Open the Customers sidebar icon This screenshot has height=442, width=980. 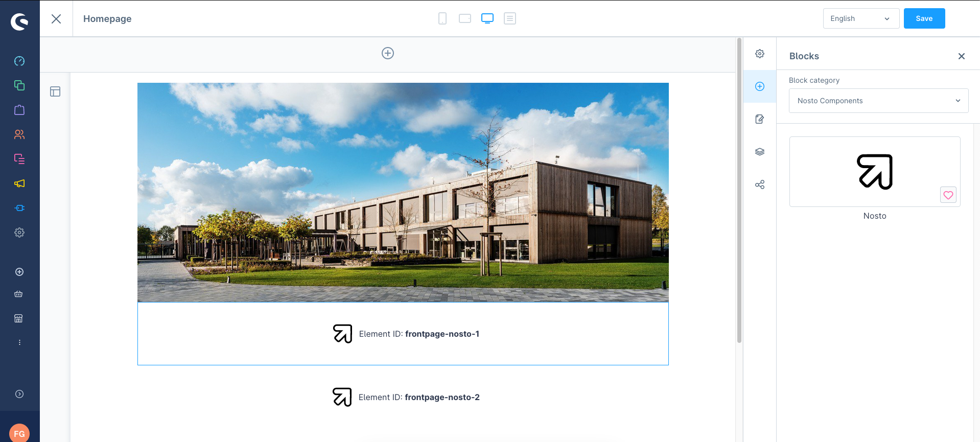click(x=19, y=134)
